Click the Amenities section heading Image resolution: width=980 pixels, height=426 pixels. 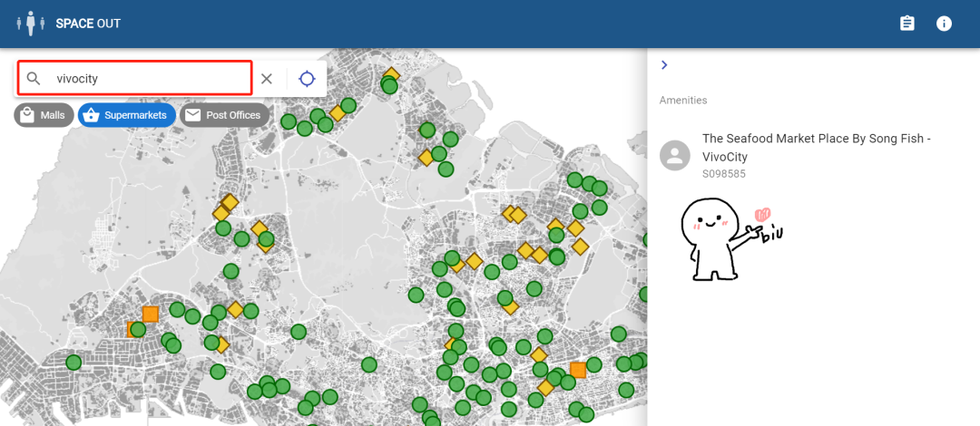tap(682, 100)
